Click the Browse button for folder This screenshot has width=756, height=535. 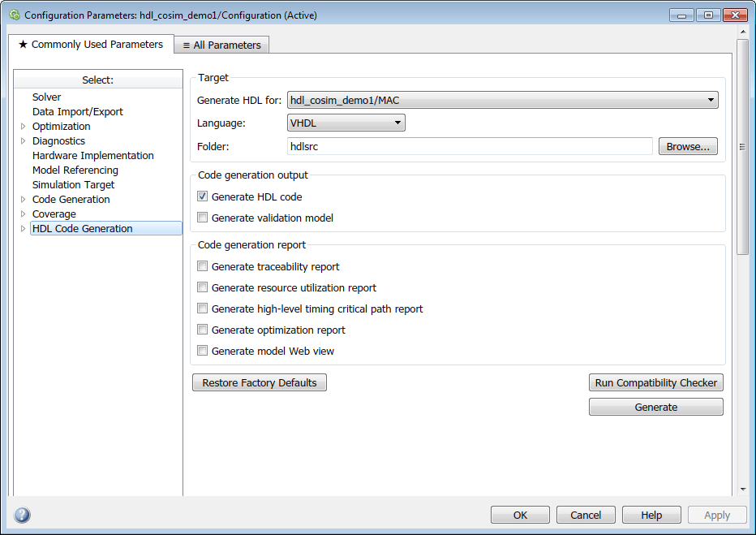(x=688, y=147)
